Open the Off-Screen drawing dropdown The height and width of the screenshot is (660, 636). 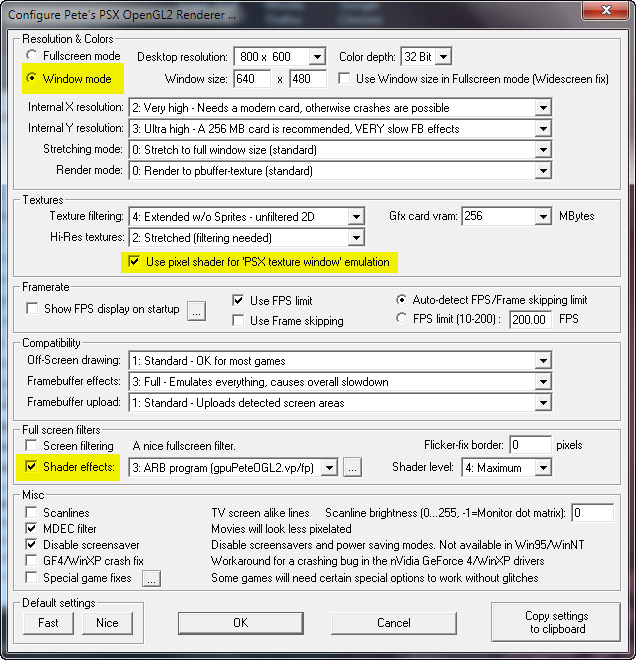click(340, 361)
